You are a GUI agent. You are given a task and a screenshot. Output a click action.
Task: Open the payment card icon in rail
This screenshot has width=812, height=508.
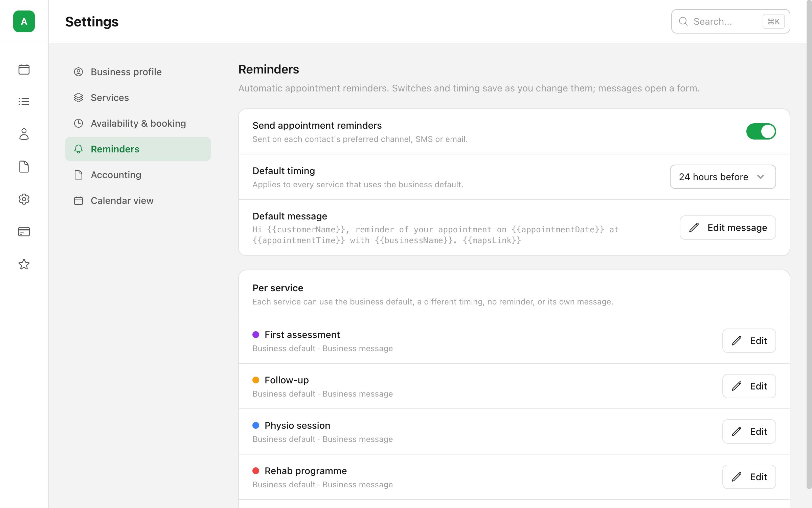click(x=24, y=232)
